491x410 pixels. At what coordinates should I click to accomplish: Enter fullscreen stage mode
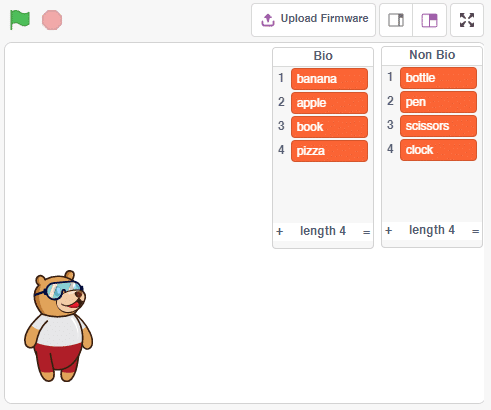[x=467, y=20]
